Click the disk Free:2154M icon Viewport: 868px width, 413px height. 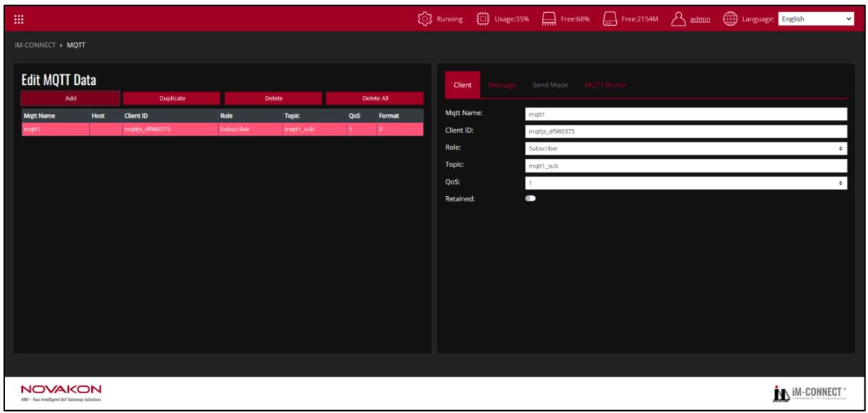611,19
